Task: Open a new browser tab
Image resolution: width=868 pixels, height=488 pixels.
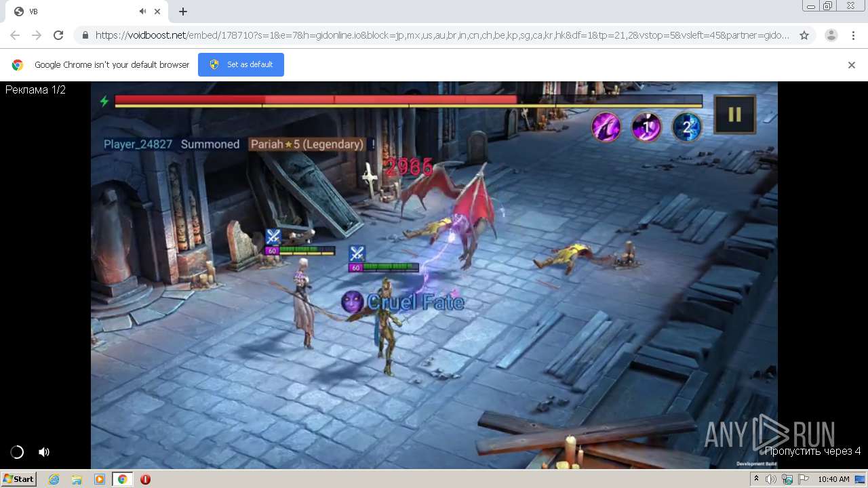Action: [x=183, y=12]
